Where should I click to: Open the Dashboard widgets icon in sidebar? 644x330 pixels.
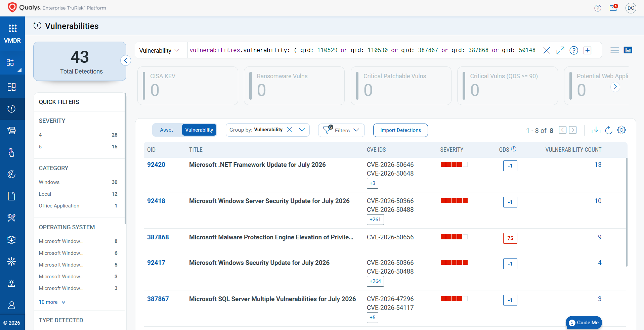[x=10, y=62]
